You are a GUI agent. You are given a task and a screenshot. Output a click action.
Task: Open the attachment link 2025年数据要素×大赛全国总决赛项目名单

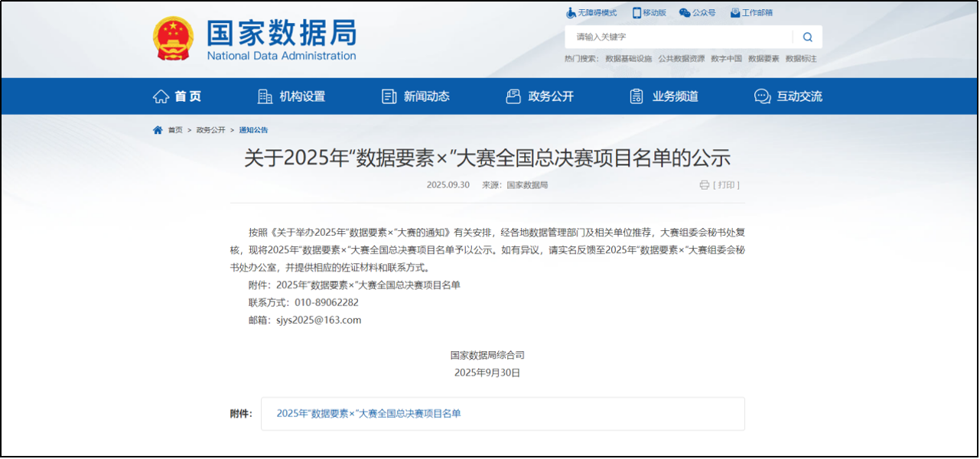click(369, 414)
